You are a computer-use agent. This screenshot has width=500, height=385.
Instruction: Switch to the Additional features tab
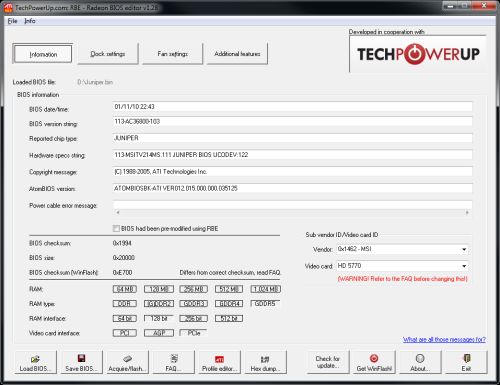pos(237,54)
